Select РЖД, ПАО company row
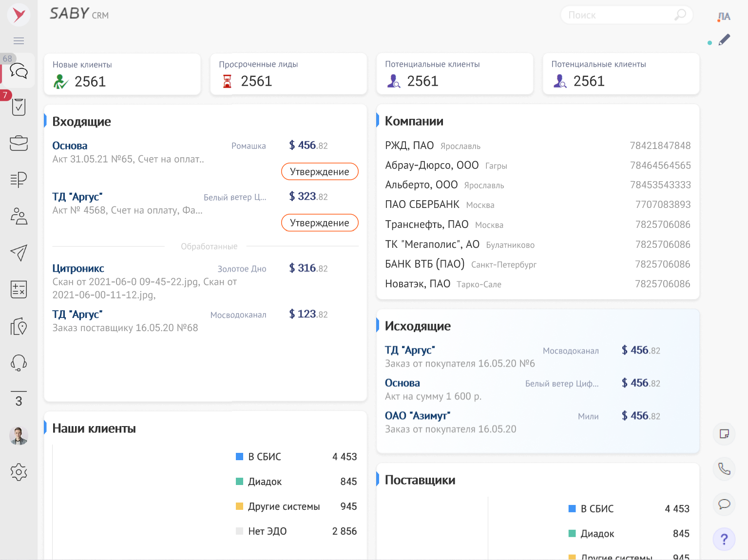 [538, 146]
